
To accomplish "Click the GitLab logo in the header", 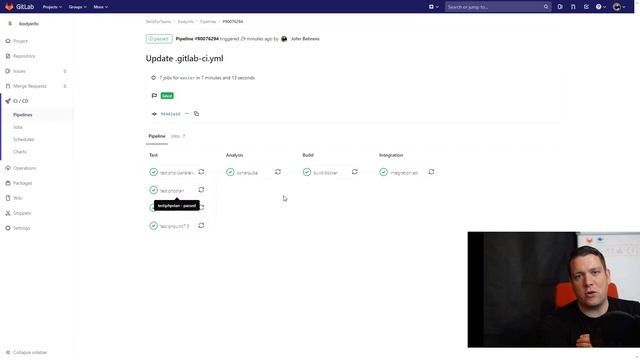I will (19, 7).
